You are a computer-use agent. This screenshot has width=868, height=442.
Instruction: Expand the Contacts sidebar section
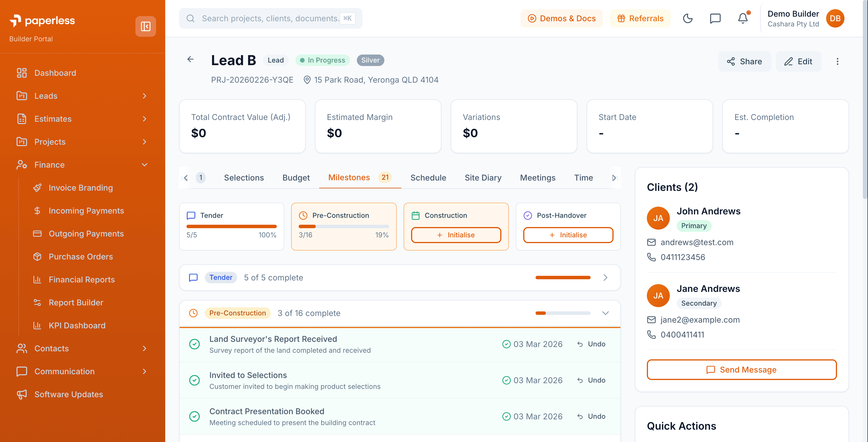pos(145,348)
